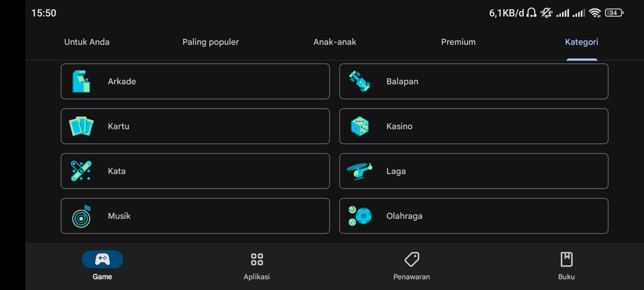Screen dimensions: 644x290
Task: Click the Kata word puzzle icon
Action: tap(80, 171)
